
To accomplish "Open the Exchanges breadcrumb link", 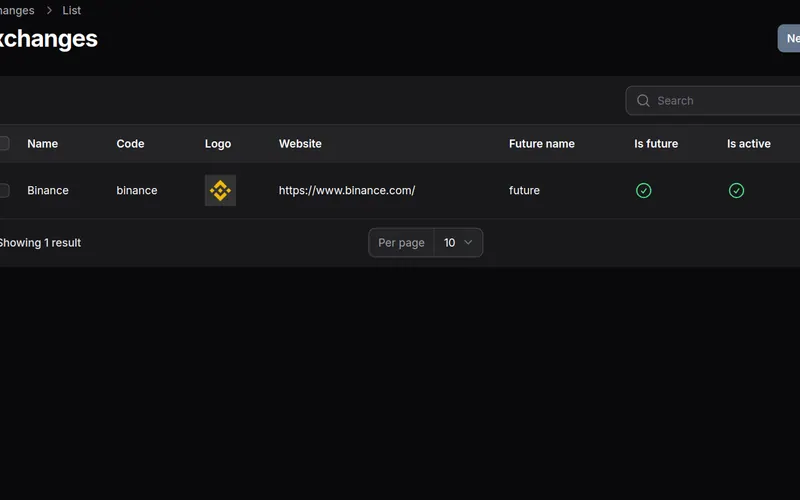I will tap(17, 10).
